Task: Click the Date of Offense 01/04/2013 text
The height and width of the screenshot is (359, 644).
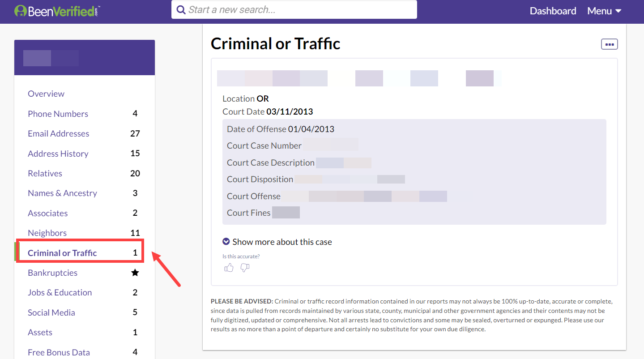Action: point(281,129)
